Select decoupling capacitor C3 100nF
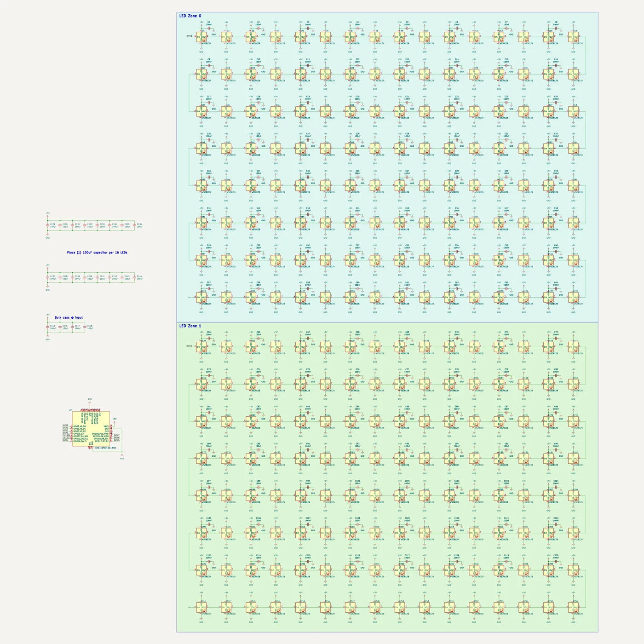 coord(308,28)
